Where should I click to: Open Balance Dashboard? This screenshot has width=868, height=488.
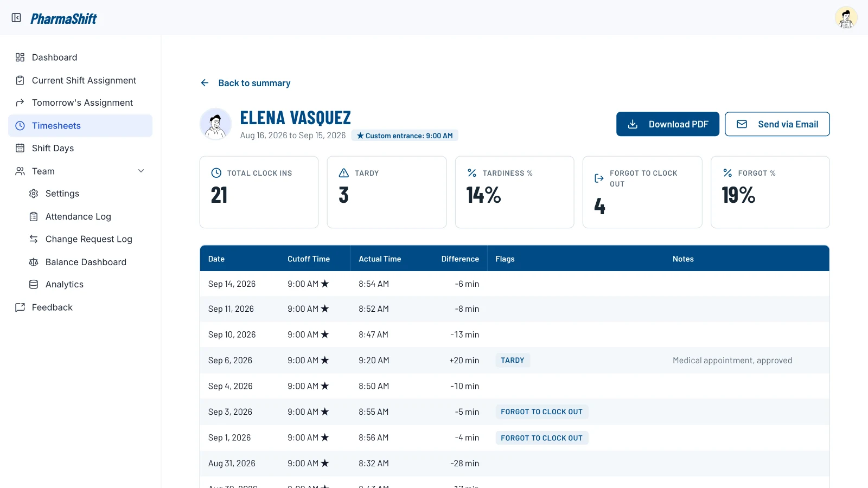pyautogui.click(x=87, y=262)
